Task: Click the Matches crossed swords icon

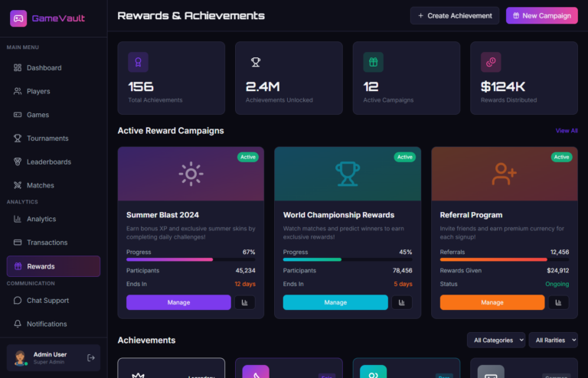Action: 18,185
